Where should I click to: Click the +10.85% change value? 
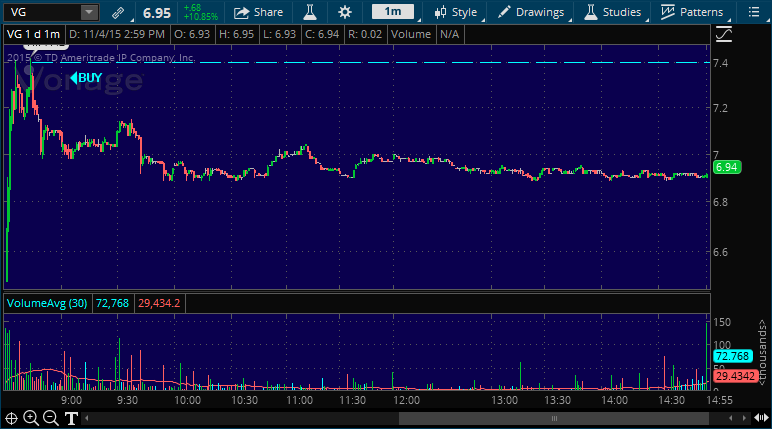[200, 17]
